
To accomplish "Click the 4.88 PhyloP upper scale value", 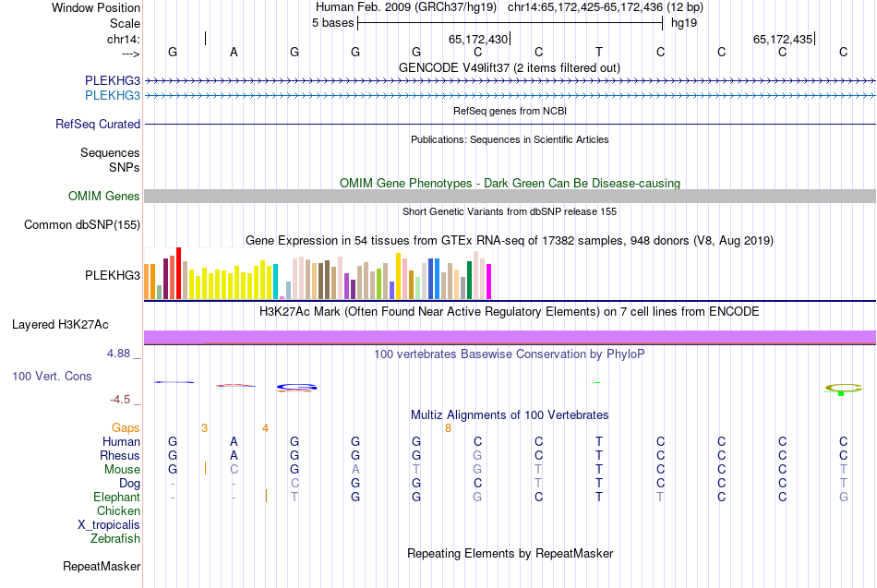I will (x=118, y=354).
